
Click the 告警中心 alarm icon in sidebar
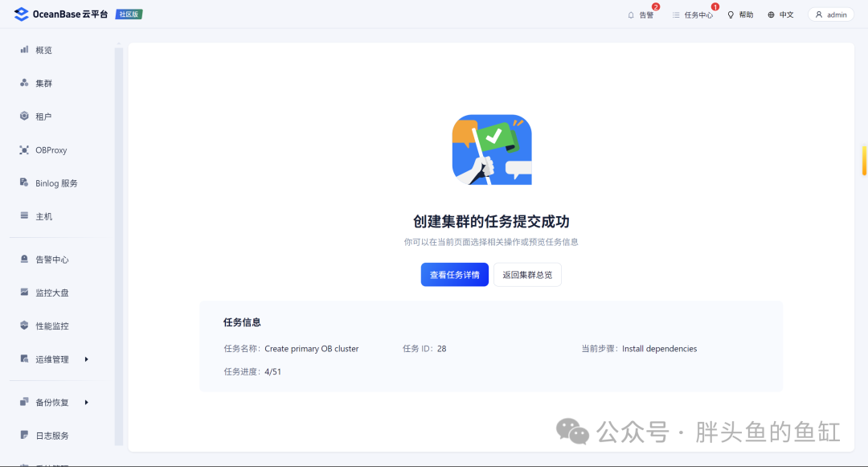click(24, 259)
